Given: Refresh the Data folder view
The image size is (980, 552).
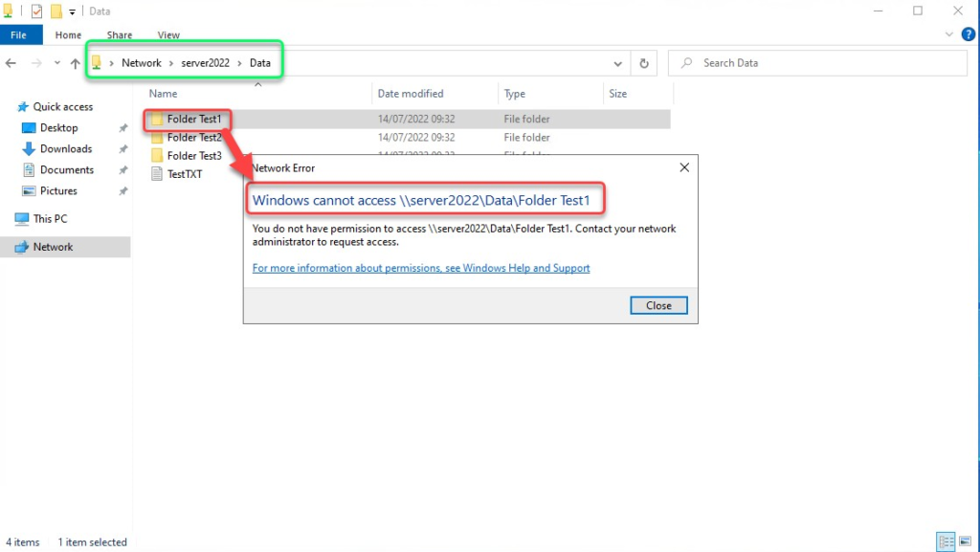Looking at the screenshot, I should 644,63.
